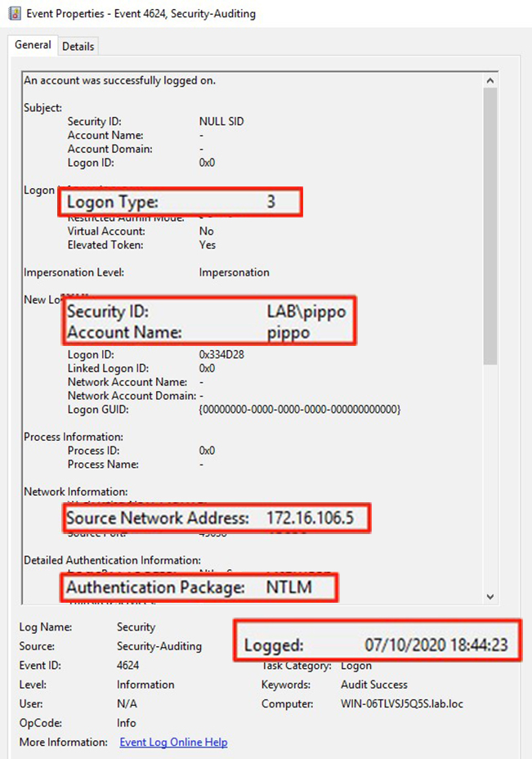
Task: Click the 'Impersonation Level:' label
Action: [x=74, y=272]
